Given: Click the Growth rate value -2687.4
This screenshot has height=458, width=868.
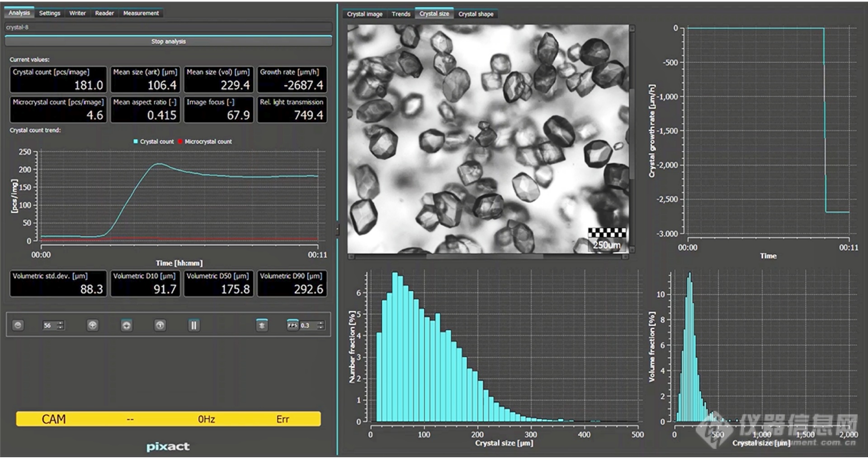Looking at the screenshot, I should [303, 85].
